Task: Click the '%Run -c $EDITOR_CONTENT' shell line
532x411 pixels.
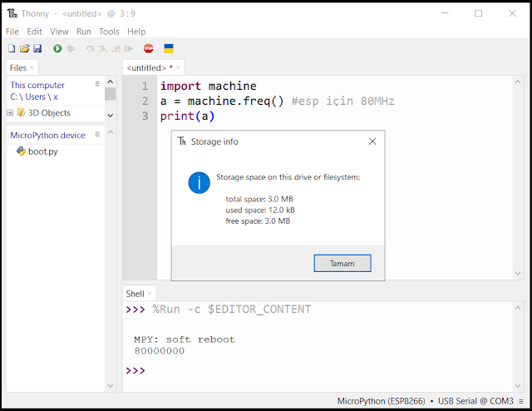Action: click(231, 309)
